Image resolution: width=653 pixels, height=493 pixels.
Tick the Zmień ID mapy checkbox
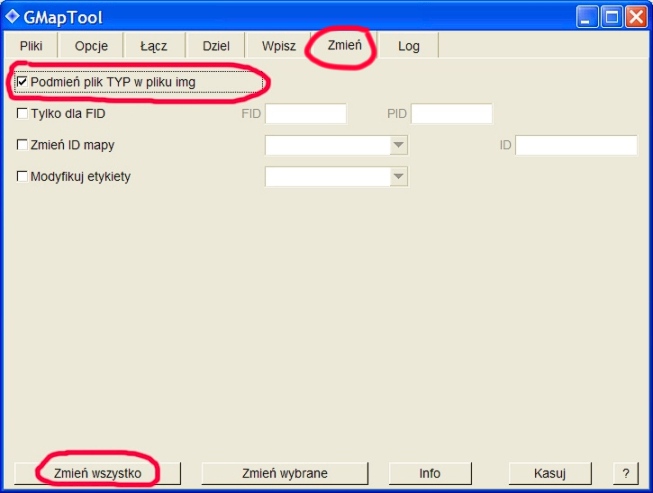click(x=22, y=145)
